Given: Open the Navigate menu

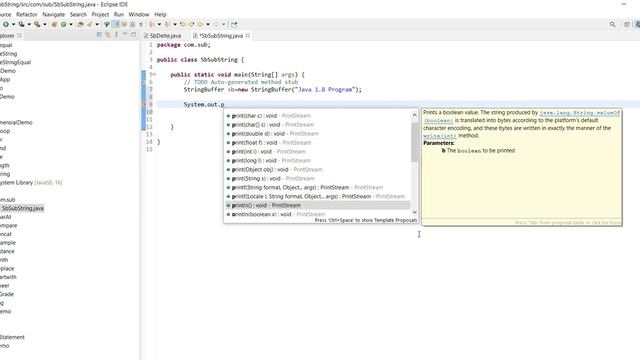Looking at the screenshot, I should tap(53, 14).
